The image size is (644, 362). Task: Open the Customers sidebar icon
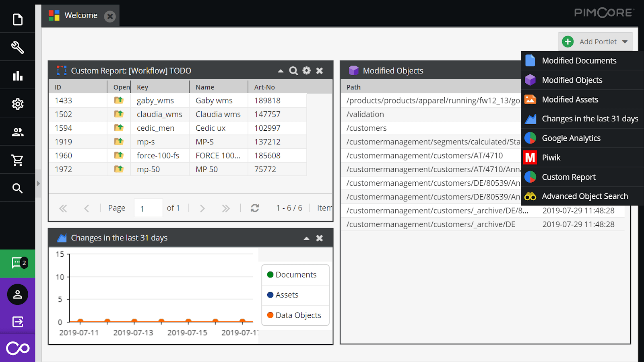17,132
